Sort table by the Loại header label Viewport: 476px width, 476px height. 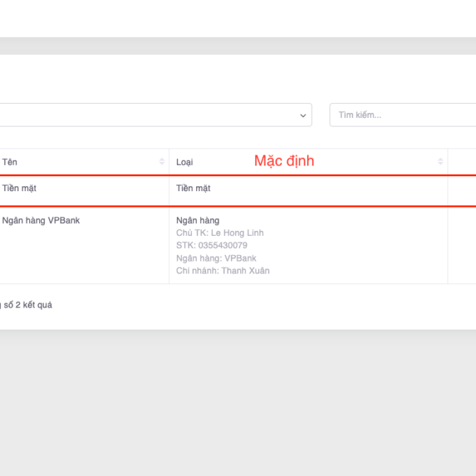point(185,162)
